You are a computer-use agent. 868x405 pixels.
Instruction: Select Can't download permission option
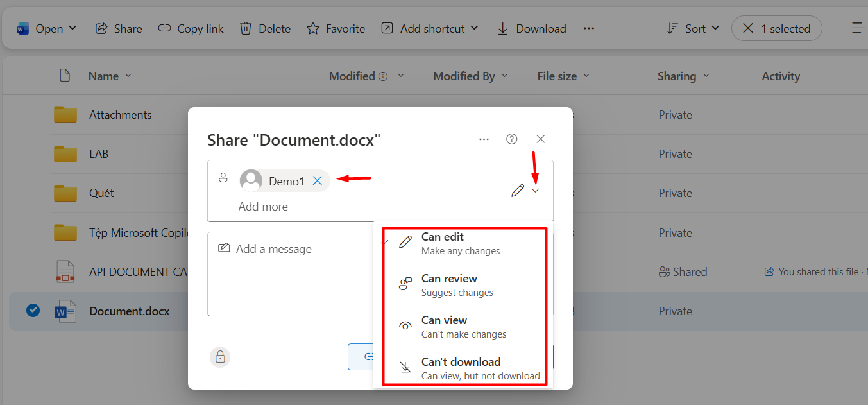pos(461,368)
